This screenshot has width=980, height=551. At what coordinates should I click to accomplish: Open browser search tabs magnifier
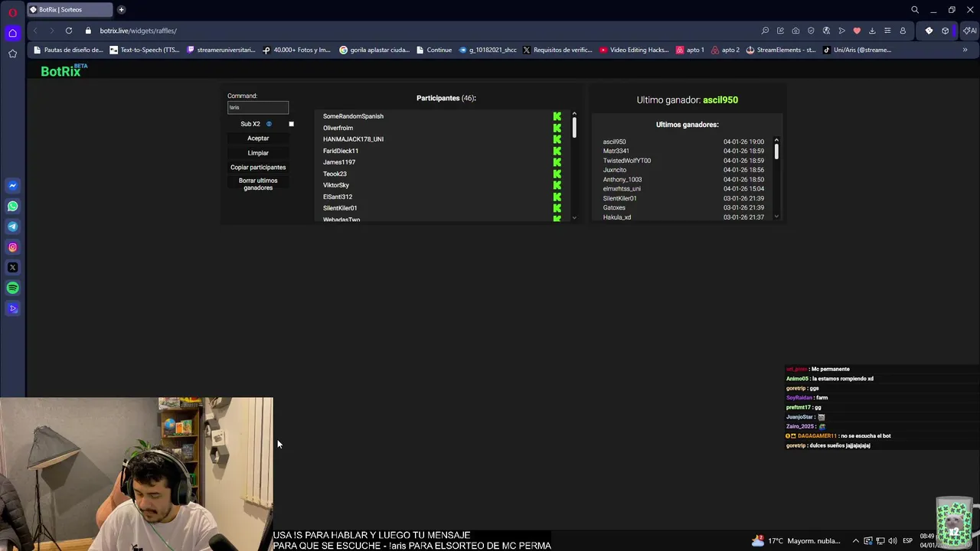915,10
